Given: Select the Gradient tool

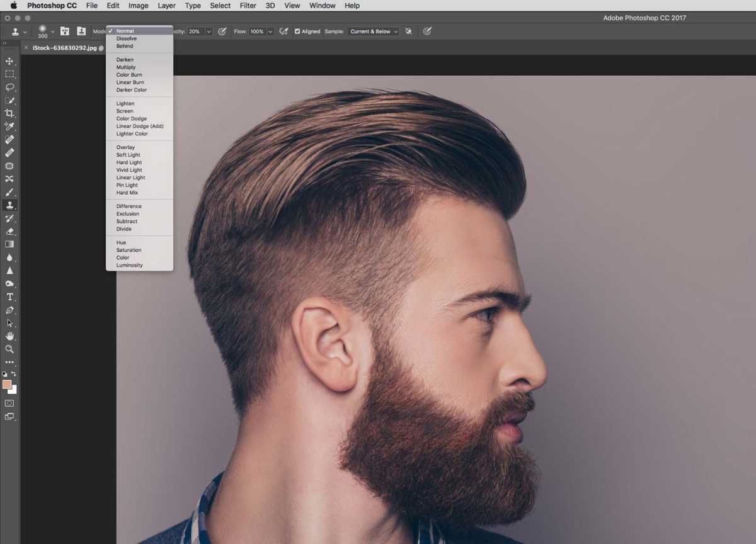Looking at the screenshot, I should pos(9,244).
